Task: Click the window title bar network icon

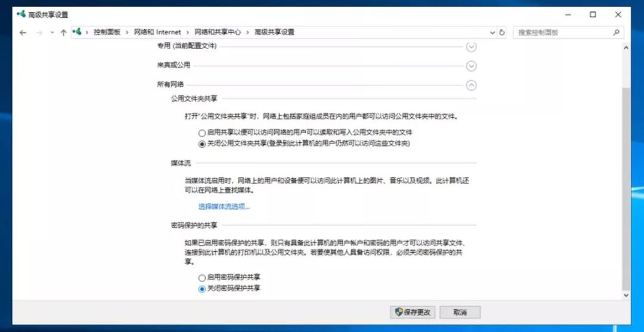Action: [x=20, y=14]
